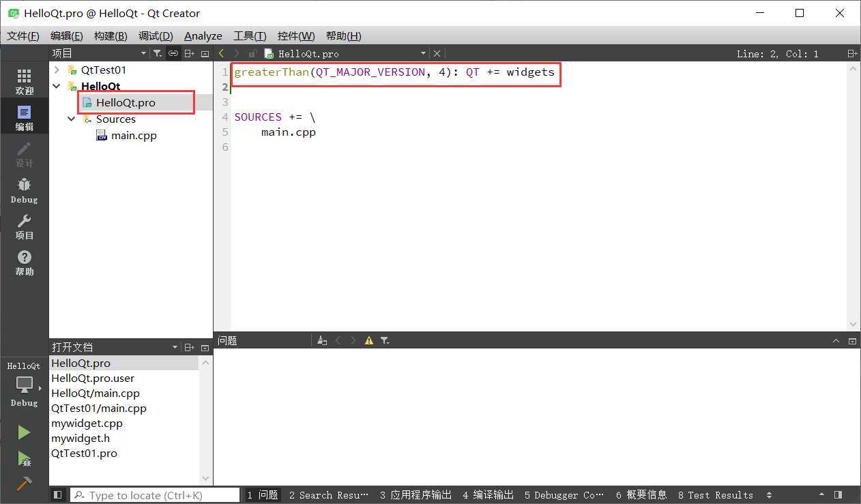Clear issues with the broom icon
861x504 pixels.
321,340
